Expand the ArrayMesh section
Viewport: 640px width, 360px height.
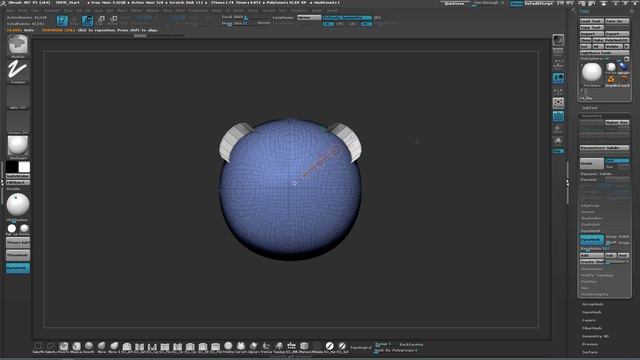click(x=593, y=304)
